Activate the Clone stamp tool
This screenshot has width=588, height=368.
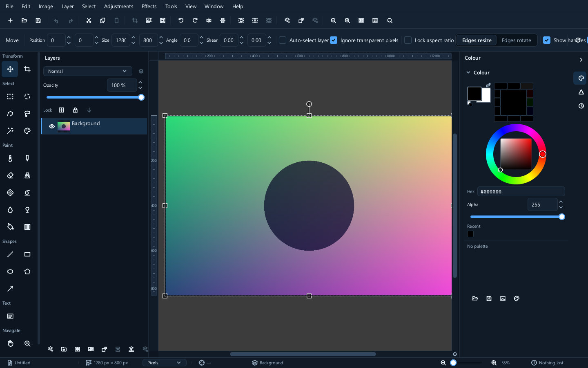click(x=27, y=175)
